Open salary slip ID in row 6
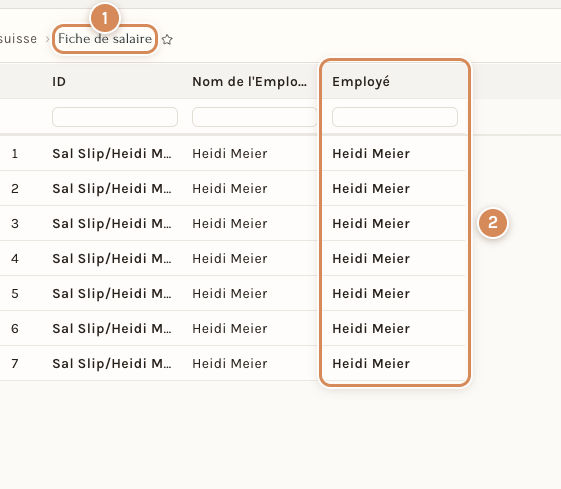This screenshot has height=489, width=561. [x=112, y=329]
